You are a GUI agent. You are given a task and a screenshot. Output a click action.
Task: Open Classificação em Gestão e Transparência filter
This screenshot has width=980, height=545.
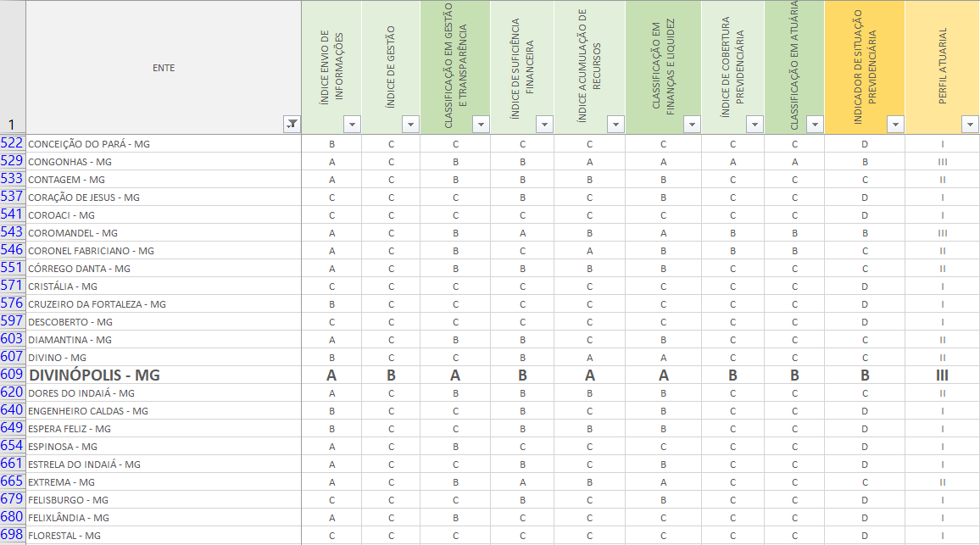coord(481,125)
